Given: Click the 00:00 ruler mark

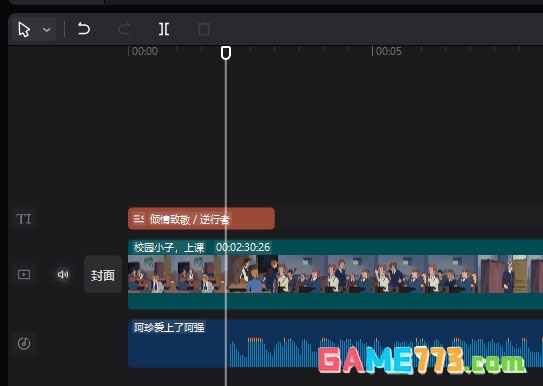Looking at the screenshot, I should click(145, 51).
